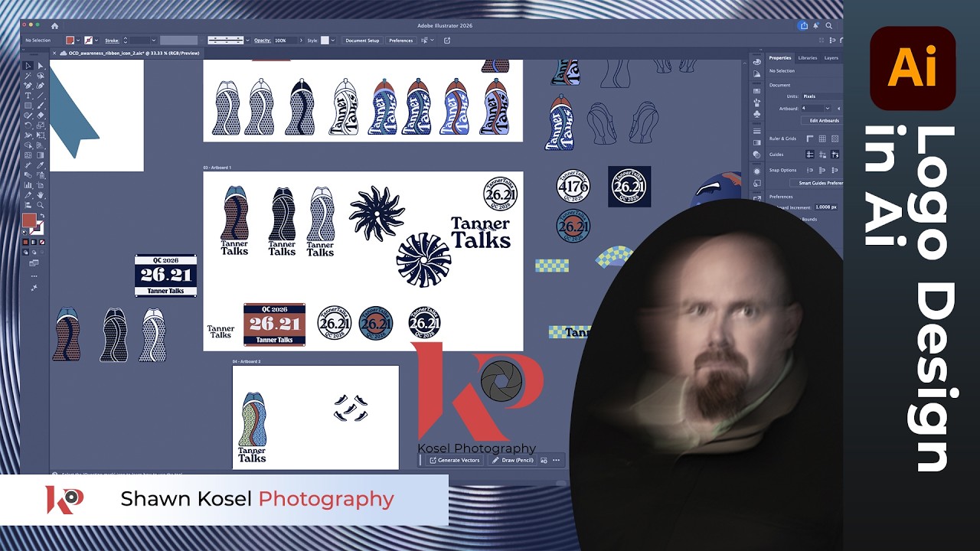980x551 pixels.
Task: Switch to the Layers tab
Action: coord(831,57)
